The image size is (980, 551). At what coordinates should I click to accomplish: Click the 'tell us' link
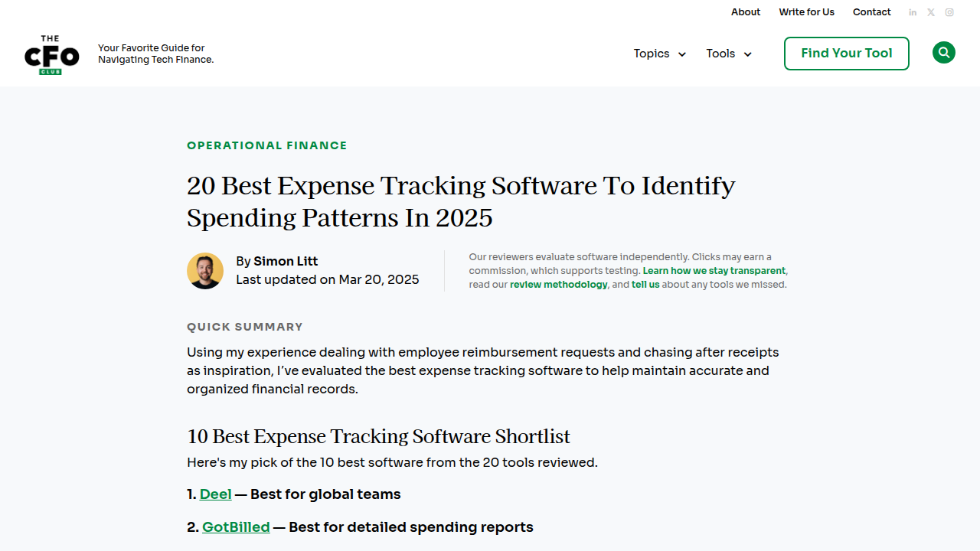click(x=645, y=285)
